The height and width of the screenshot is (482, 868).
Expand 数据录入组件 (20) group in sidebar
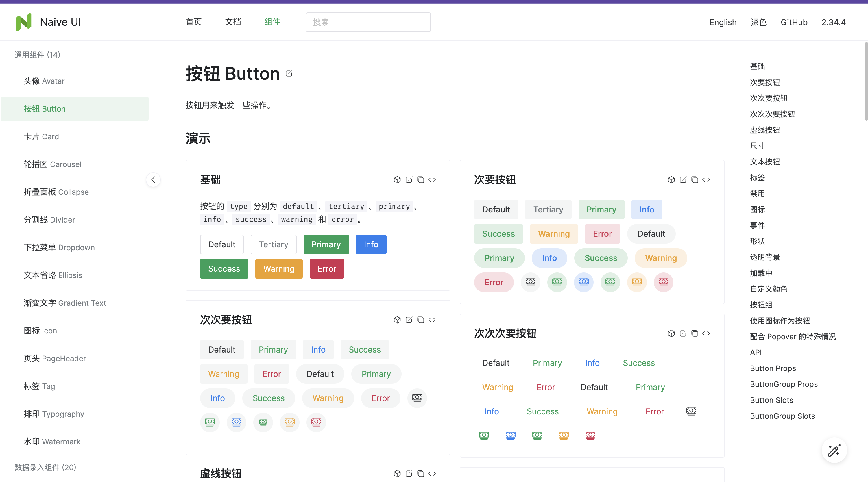[x=45, y=468]
